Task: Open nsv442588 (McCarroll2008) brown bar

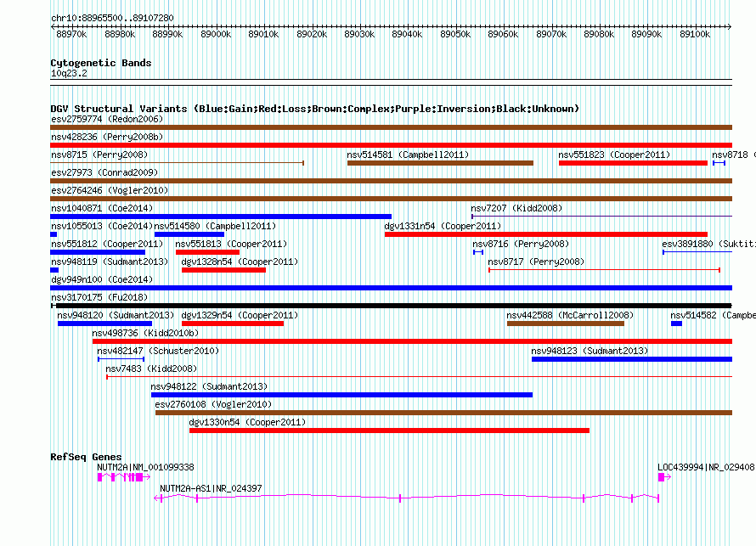Action: click(566, 324)
